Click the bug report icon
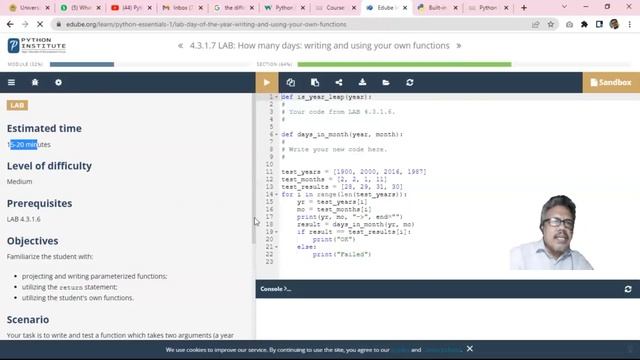640x360 pixels. 35,82
